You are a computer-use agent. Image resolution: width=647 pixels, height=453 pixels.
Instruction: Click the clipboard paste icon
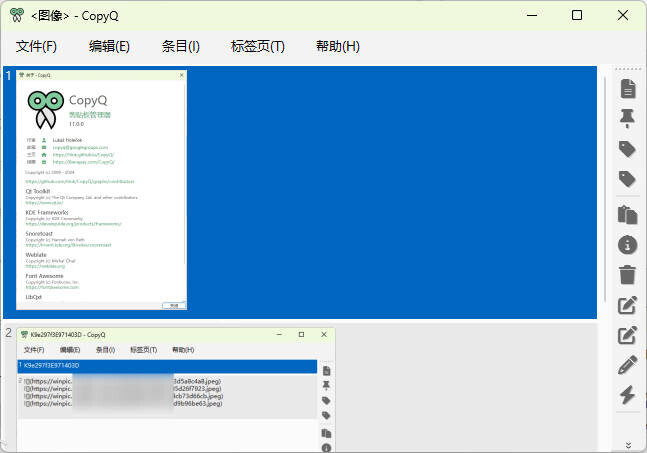[x=628, y=213]
